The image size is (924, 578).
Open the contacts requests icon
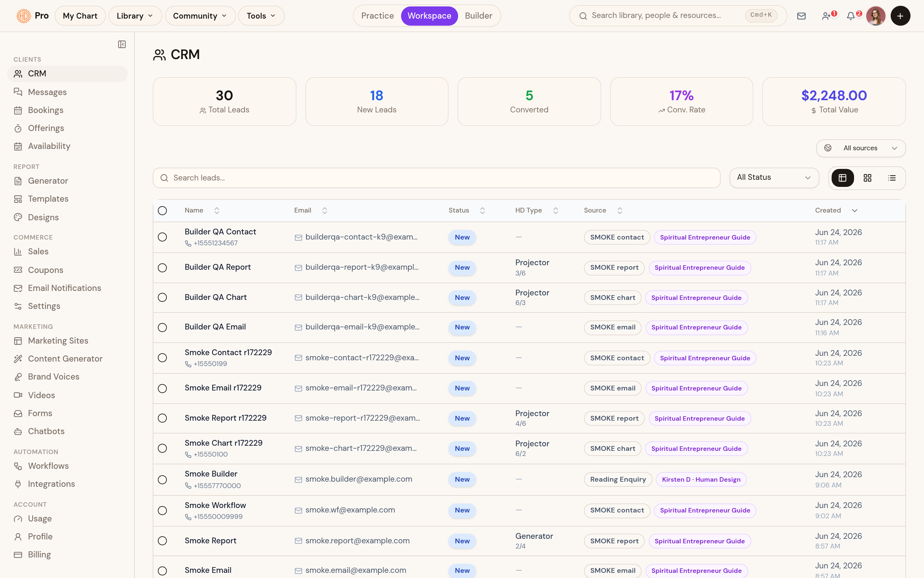(x=826, y=16)
